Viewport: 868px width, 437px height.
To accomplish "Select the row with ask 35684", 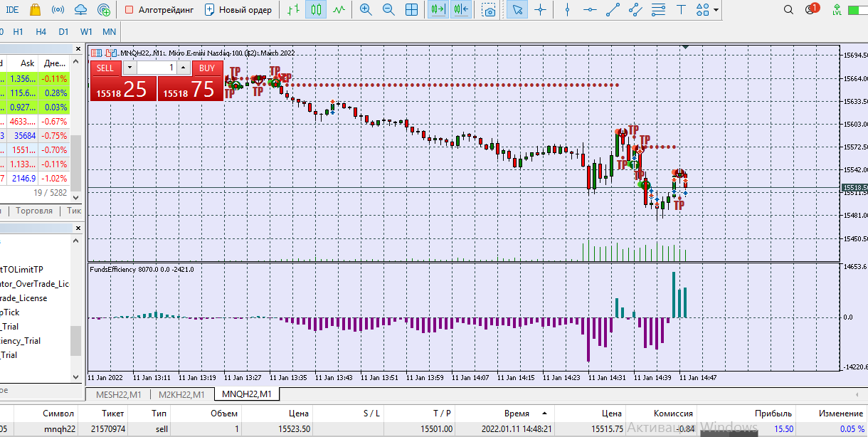I will point(34,135).
